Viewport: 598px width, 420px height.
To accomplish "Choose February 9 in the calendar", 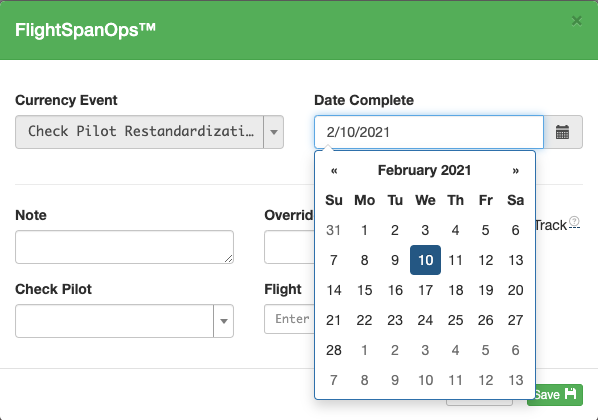I will [x=395, y=260].
